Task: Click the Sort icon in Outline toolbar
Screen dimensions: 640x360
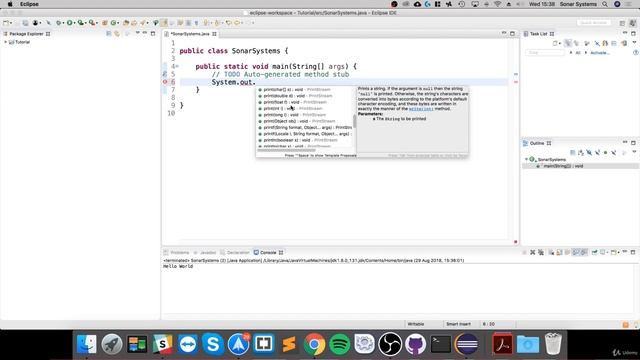Action: coord(581,152)
